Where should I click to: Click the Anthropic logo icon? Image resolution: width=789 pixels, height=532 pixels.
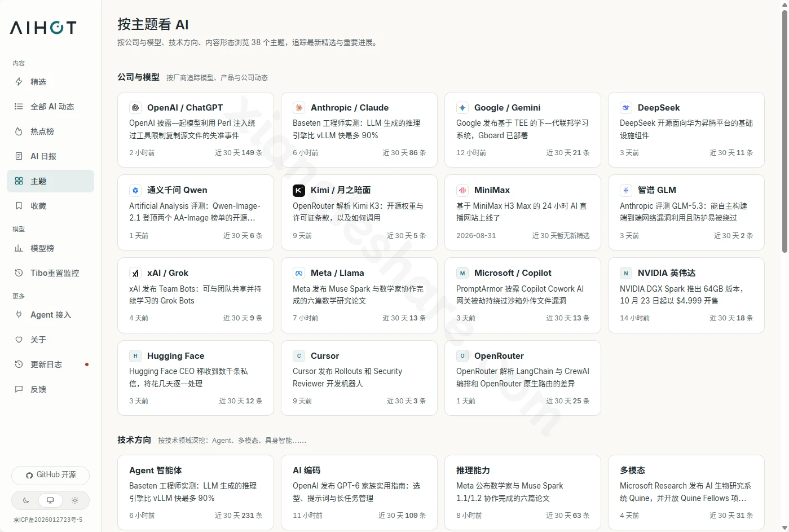click(x=299, y=108)
